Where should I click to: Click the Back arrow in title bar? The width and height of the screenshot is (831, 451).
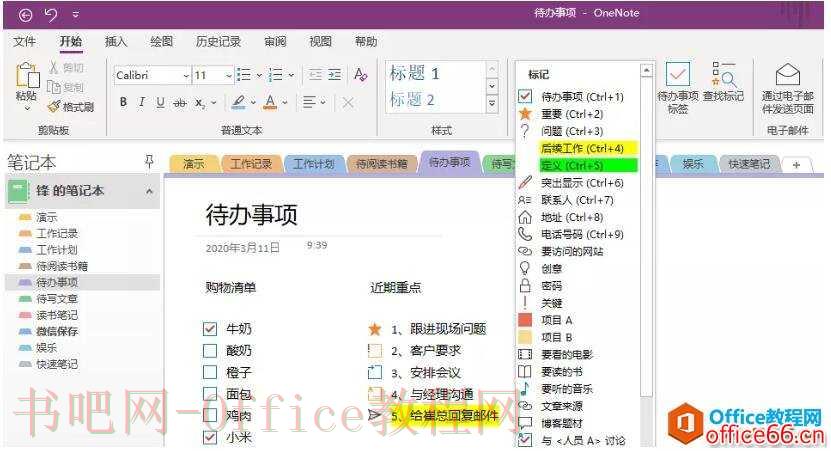(x=25, y=15)
